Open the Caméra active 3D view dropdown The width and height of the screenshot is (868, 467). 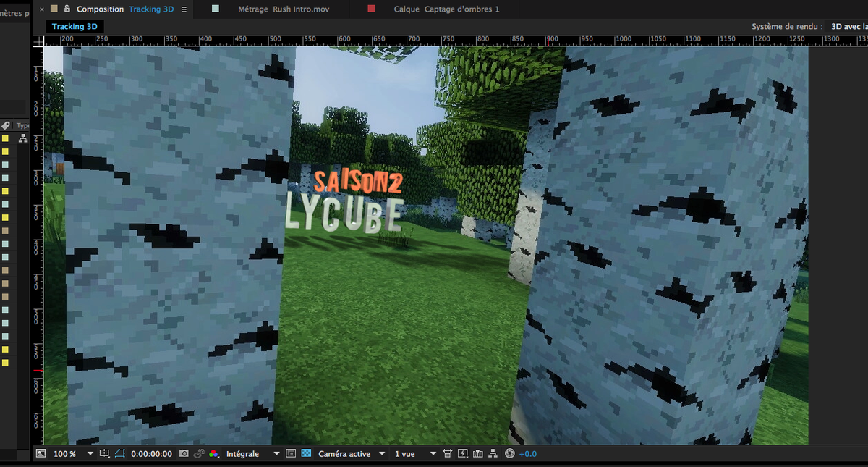click(x=352, y=453)
